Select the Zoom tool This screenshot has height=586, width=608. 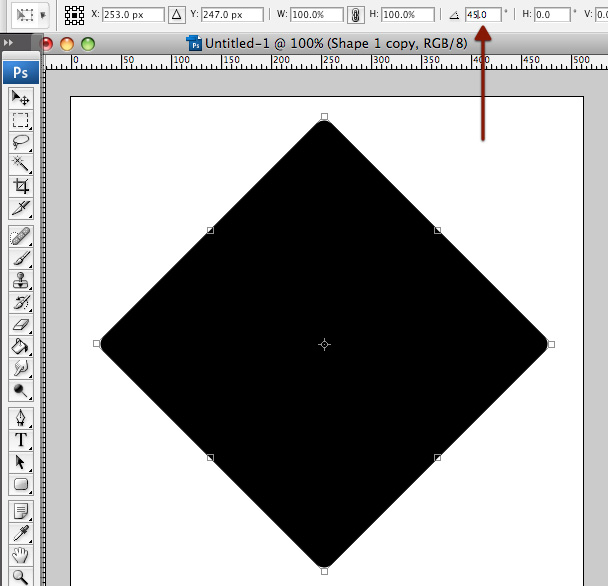tap(21, 577)
